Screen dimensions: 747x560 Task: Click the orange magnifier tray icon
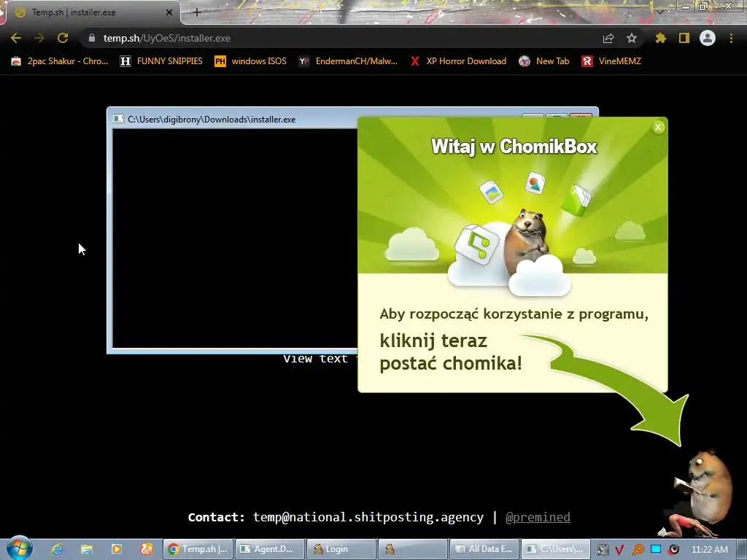click(x=638, y=550)
